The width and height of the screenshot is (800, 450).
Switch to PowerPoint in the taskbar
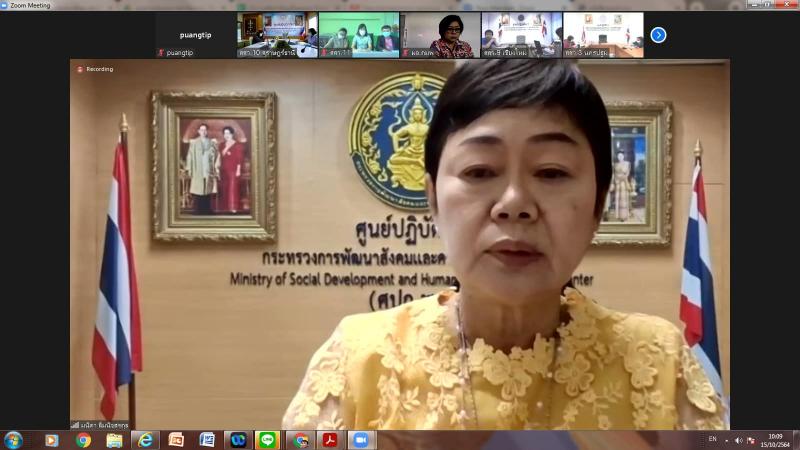[177, 440]
